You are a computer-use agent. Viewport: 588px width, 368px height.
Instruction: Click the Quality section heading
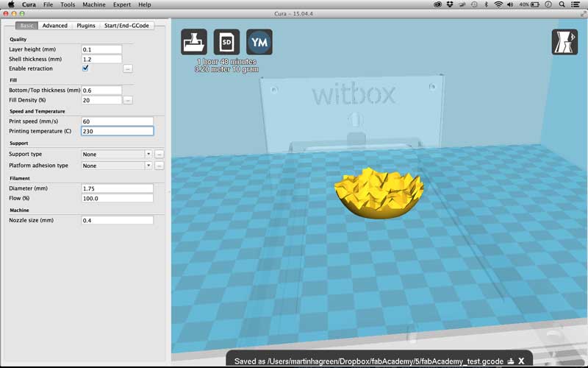click(18, 40)
